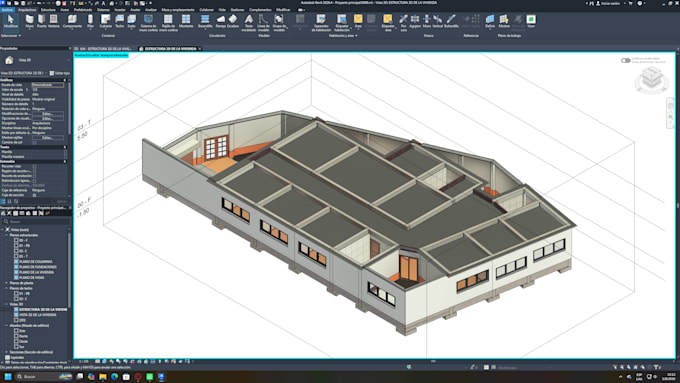Viewport: 680px width, 383px height.
Task: Pick the Puerta door tool
Action: point(41,21)
